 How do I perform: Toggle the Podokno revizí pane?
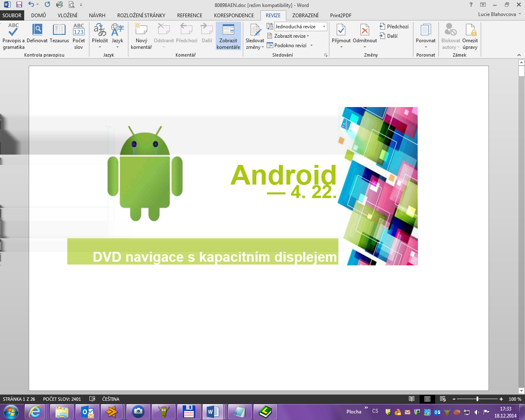click(x=287, y=46)
